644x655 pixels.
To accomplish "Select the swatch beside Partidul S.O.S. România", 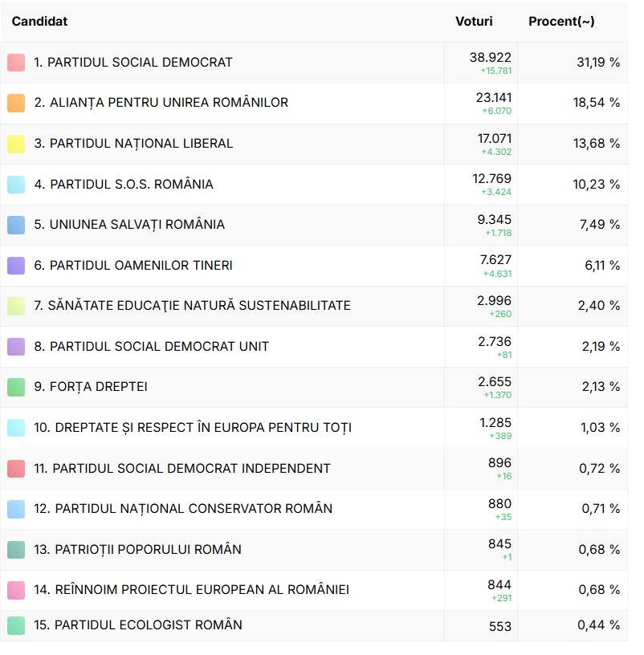I will click(16, 185).
